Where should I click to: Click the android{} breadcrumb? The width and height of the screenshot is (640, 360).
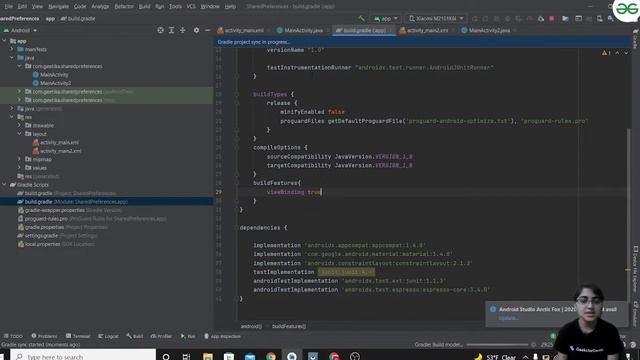coord(251,326)
